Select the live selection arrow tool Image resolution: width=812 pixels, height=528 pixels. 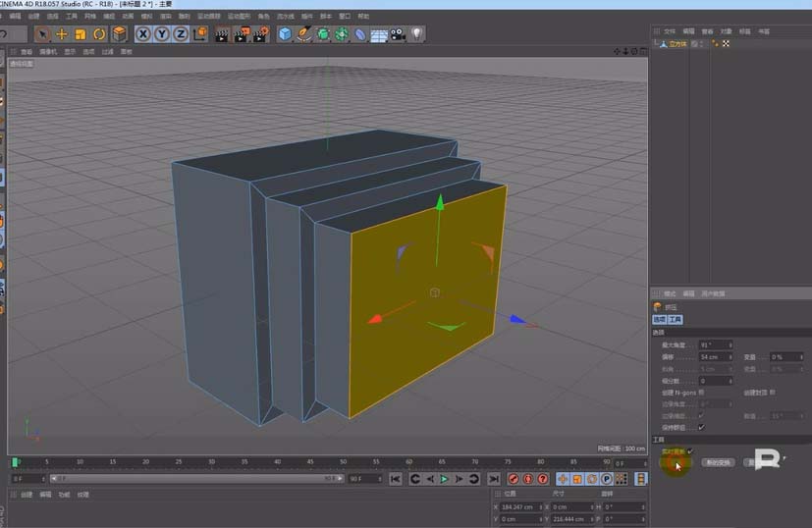click(x=43, y=34)
